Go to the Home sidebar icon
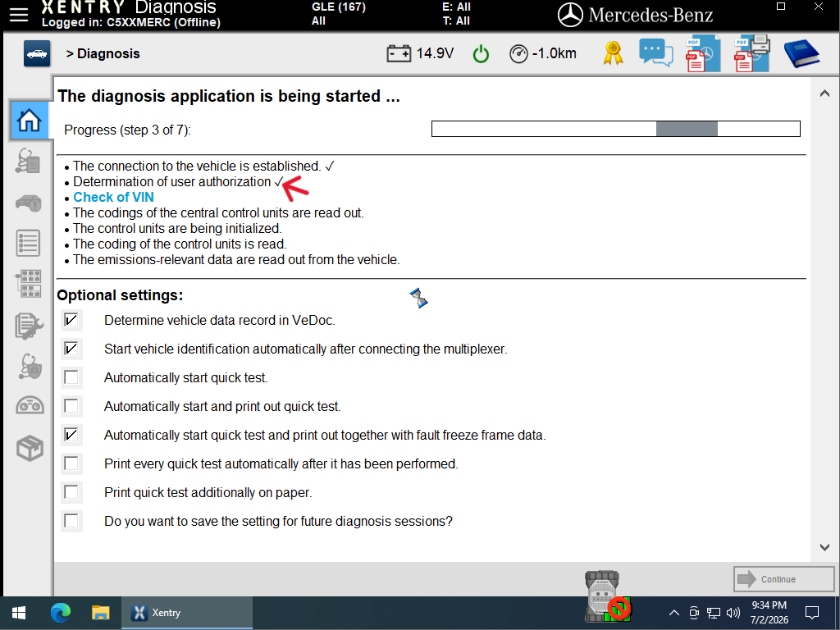 tap(29, 120)
